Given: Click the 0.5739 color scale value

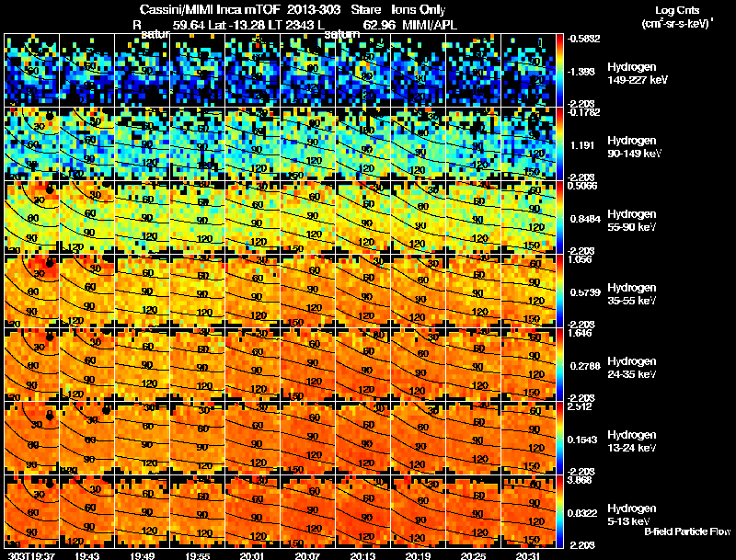Looking at the screenshot, I should (585, 292).
